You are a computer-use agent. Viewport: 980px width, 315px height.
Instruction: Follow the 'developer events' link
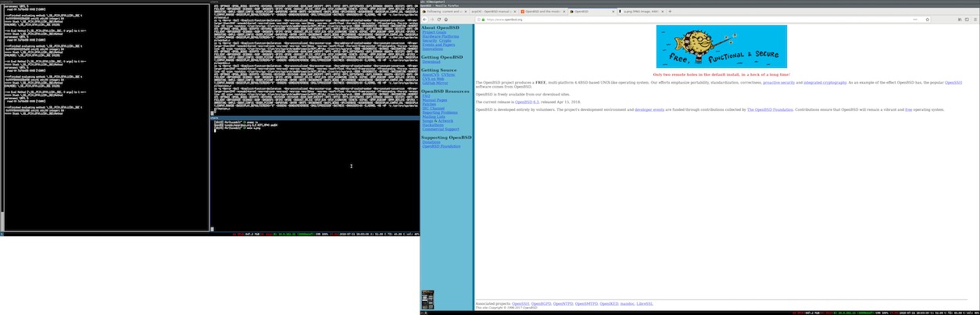(x=649, y=109)
